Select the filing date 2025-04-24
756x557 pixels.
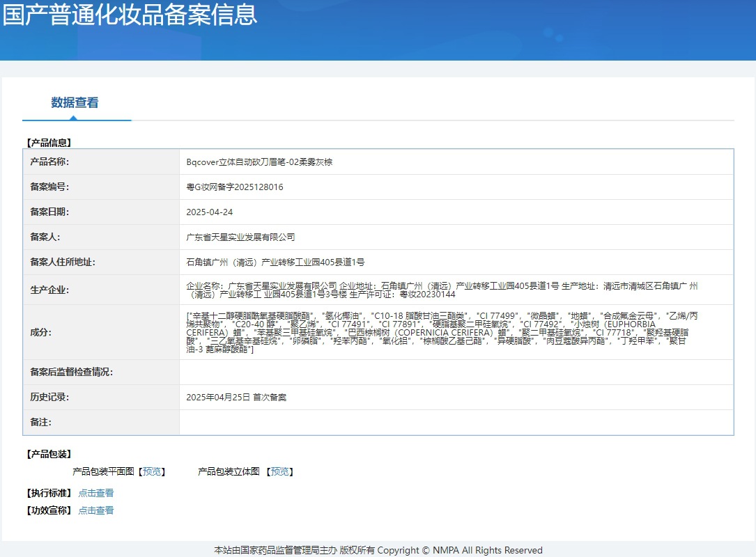tap(209, 212)
